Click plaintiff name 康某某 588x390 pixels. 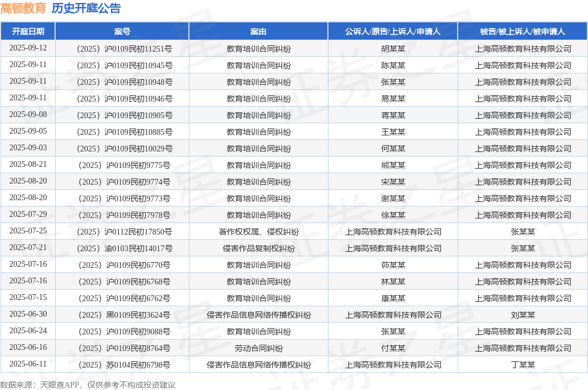tap(393, 298)
